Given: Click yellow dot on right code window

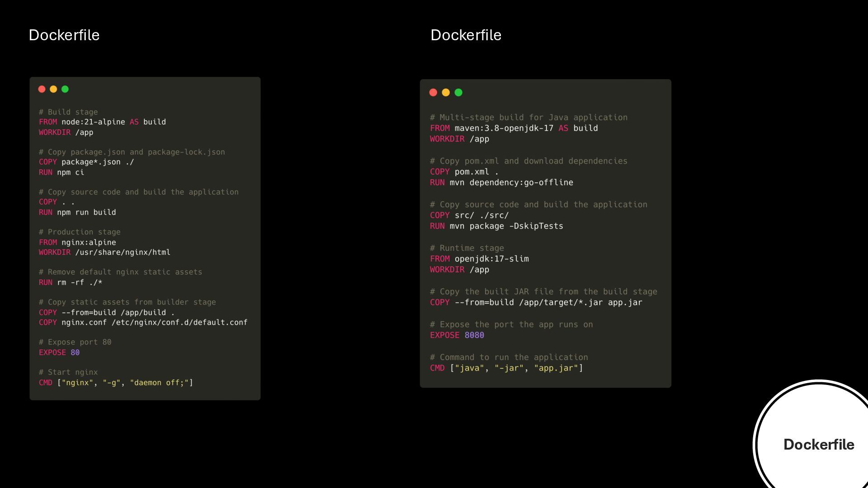Looking at the screenshot, I should 446,93.
